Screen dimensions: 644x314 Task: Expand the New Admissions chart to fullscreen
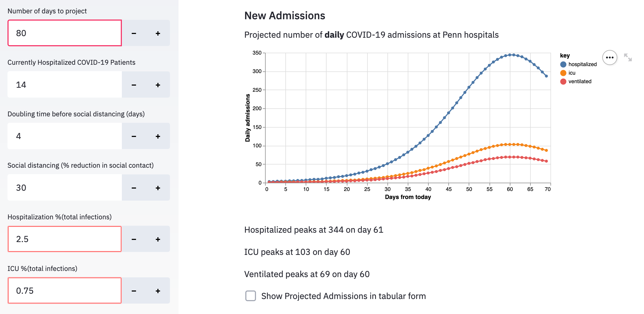[629, 57]
